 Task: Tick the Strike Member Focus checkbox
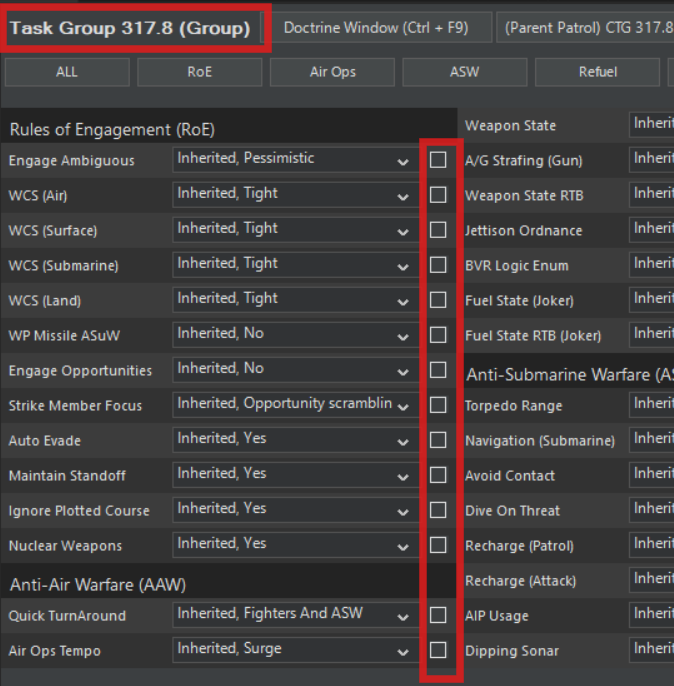438,405
